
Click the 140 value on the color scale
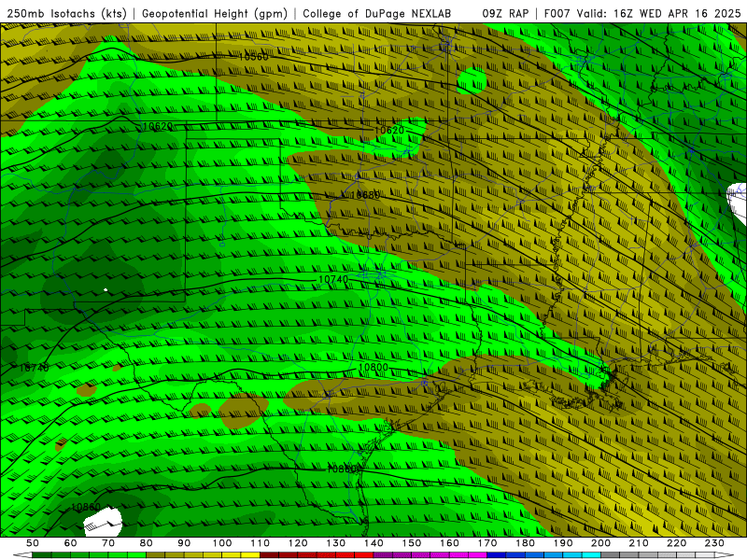[x=373, y=543]
